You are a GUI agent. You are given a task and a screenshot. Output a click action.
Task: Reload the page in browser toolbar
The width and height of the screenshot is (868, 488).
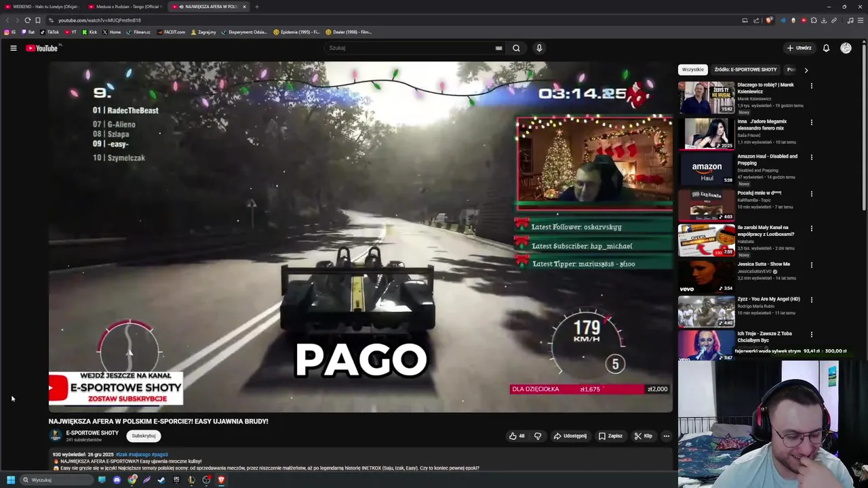(27, 20)
